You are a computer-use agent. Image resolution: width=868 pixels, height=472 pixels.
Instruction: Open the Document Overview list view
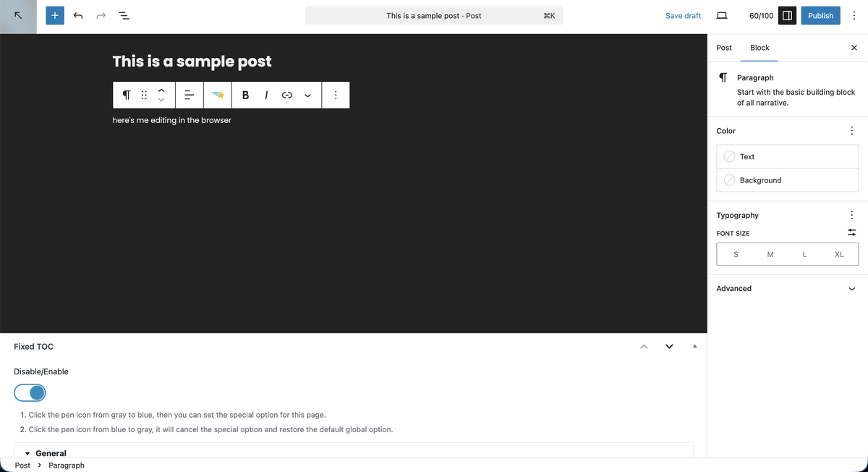pos(124,15)
